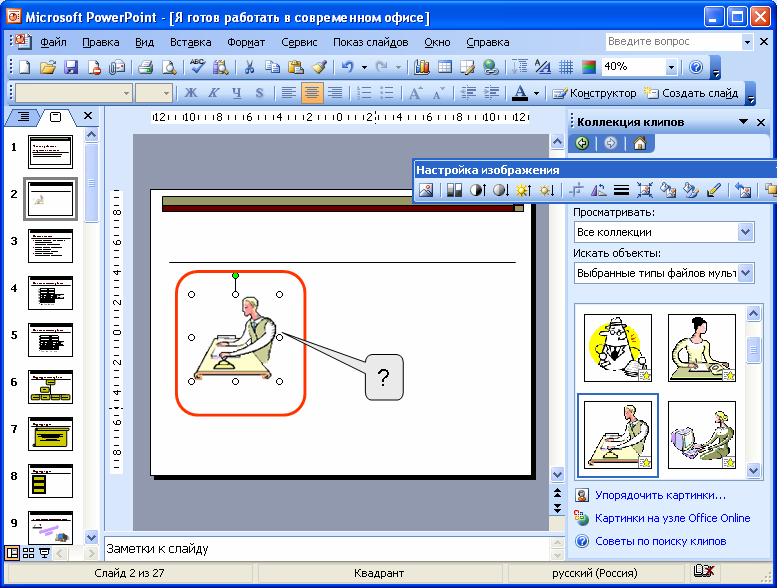Decrease picture contrast

point(500,190)
